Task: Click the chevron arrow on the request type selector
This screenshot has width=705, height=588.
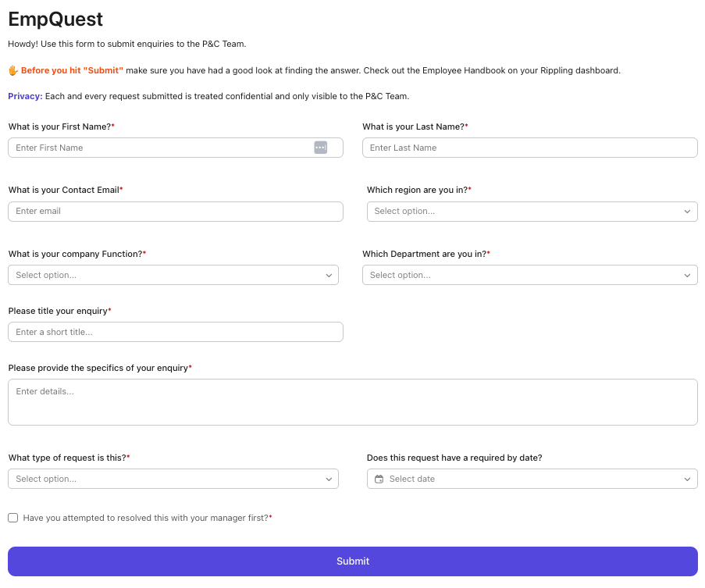Action: pyautogui.click(x=329, y=479)
